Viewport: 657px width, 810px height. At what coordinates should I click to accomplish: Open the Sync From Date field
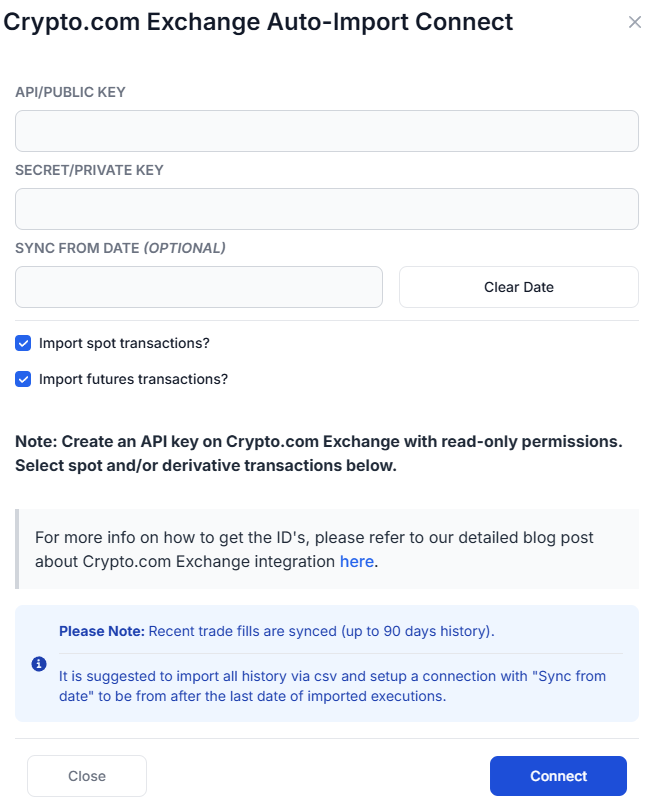[199, 287]
